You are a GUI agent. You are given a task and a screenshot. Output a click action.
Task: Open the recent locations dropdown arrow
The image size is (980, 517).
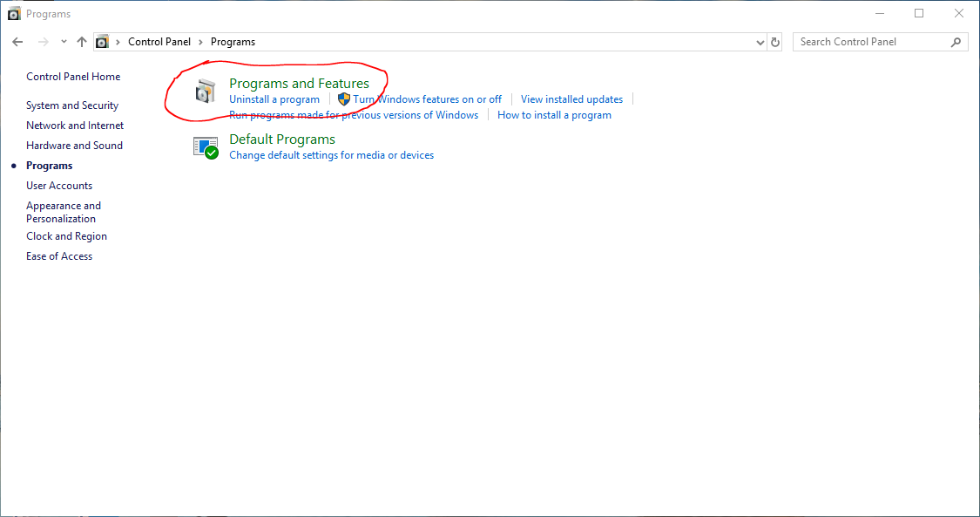[x=64, y=42]
